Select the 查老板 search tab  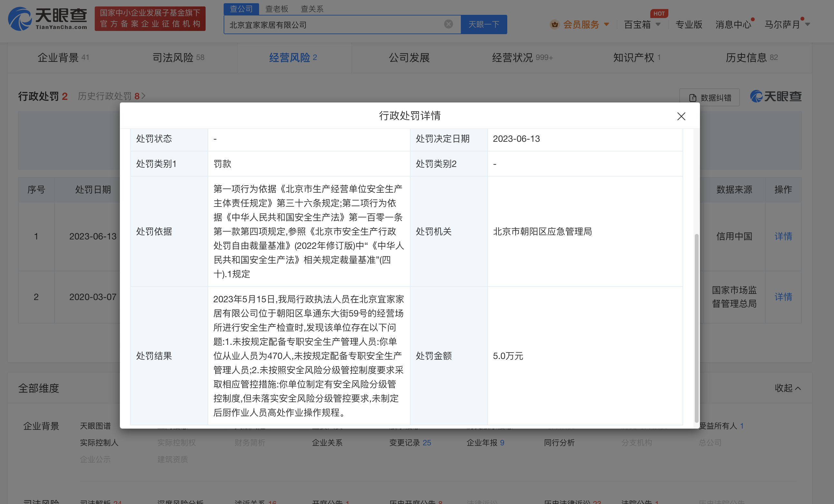point(276,9)
